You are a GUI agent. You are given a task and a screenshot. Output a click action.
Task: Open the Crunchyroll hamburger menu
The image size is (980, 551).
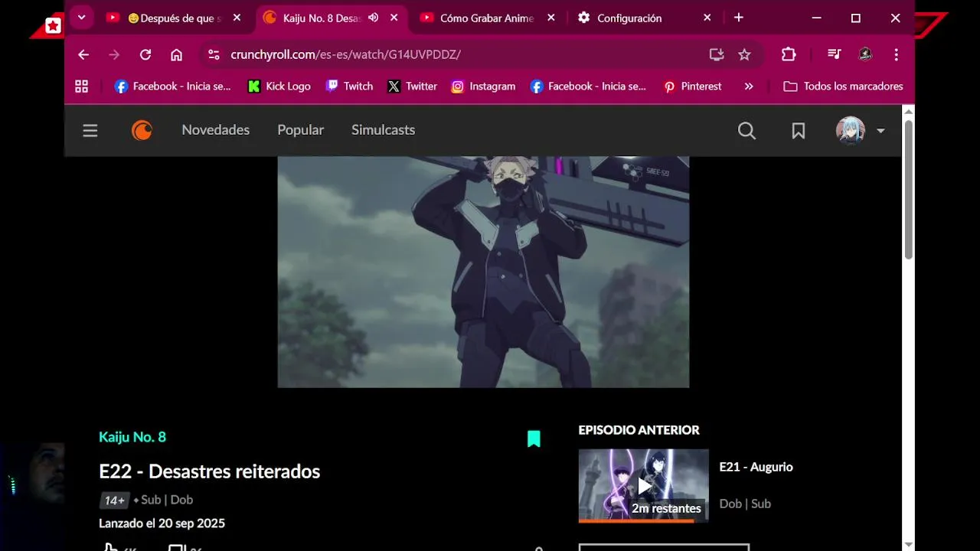pyautogui.click(x=90, y=131)
